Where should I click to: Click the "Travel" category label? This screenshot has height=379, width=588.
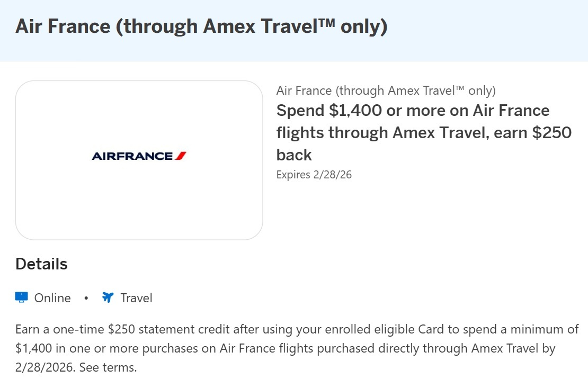tap(136, 298)
